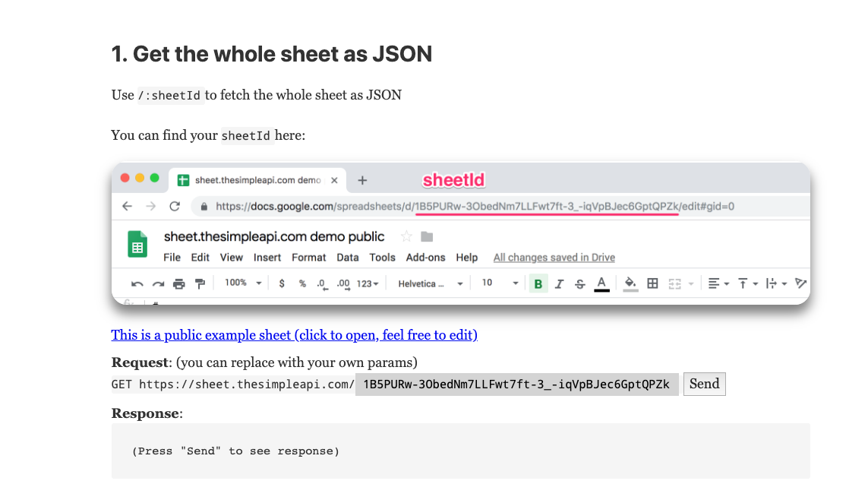Screen dimensions: 868x500
Task: Click the green Google Sheets icon
Action: click(x=137, y=244)
